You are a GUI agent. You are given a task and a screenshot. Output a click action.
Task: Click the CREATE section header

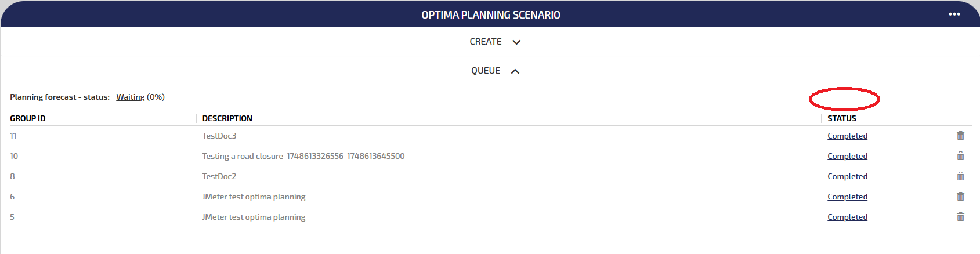(485, 42)
